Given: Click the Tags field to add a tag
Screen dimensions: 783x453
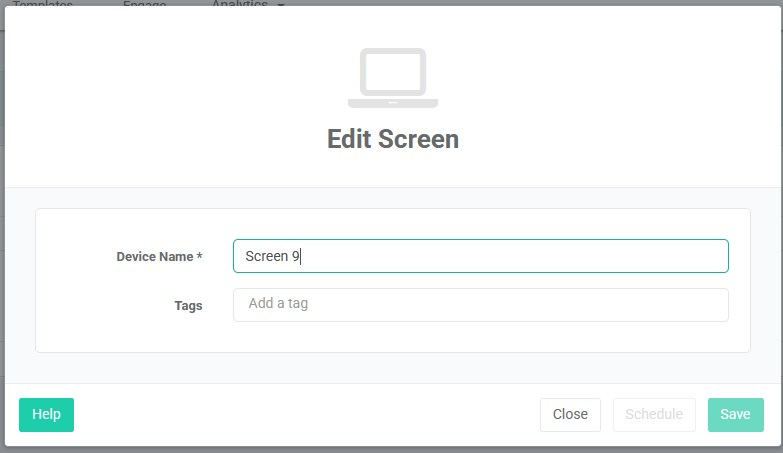Looking at the screenshot, I should click(480, 305).
